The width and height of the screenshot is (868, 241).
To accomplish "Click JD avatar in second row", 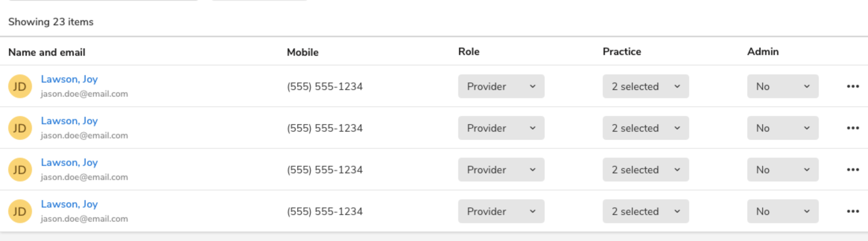I will pyautogui.click(x=20, y=128).
